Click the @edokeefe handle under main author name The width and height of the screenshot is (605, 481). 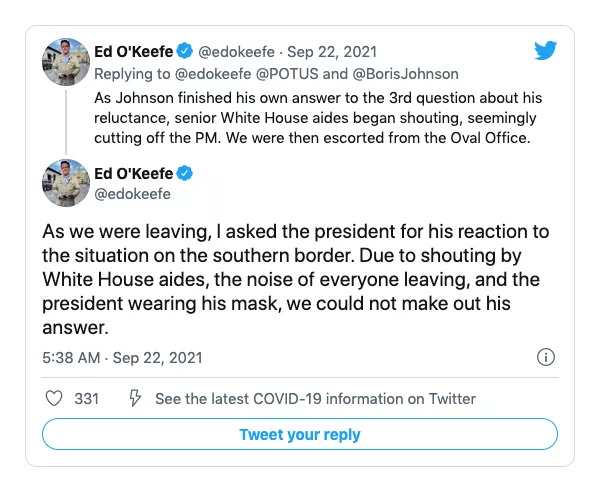(x=132, y=194)
